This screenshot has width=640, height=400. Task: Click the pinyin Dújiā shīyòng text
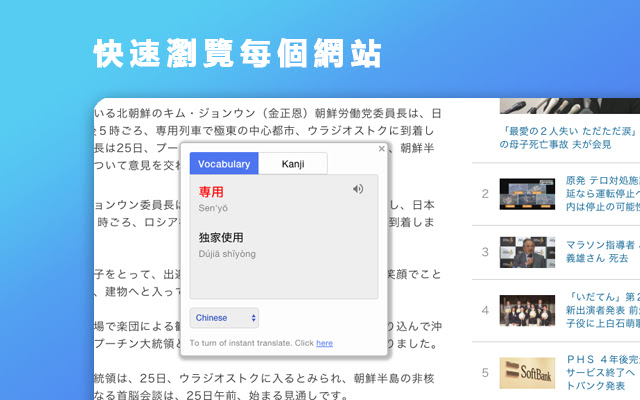point(227,254)
